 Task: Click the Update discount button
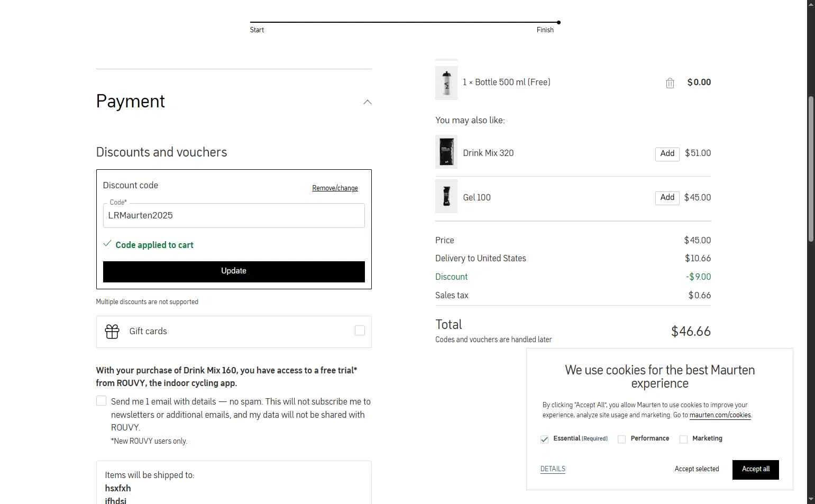(x=234, y=271)
